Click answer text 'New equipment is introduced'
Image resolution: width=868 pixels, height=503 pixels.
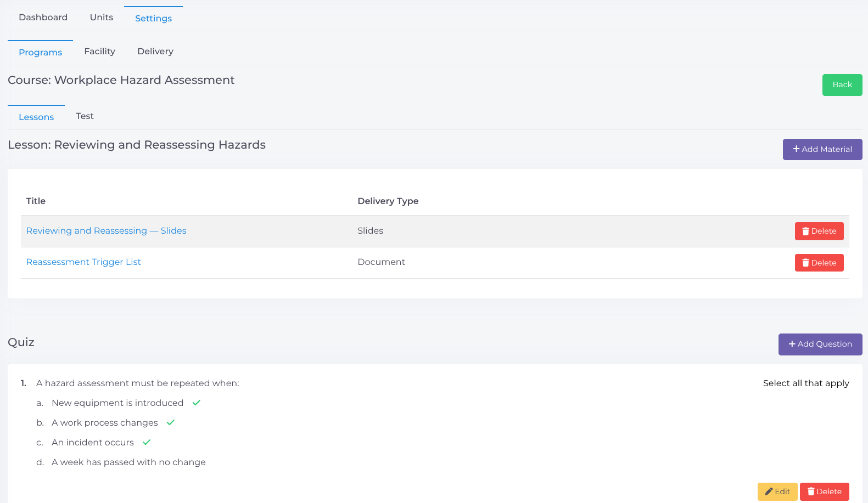click(117, 403)
